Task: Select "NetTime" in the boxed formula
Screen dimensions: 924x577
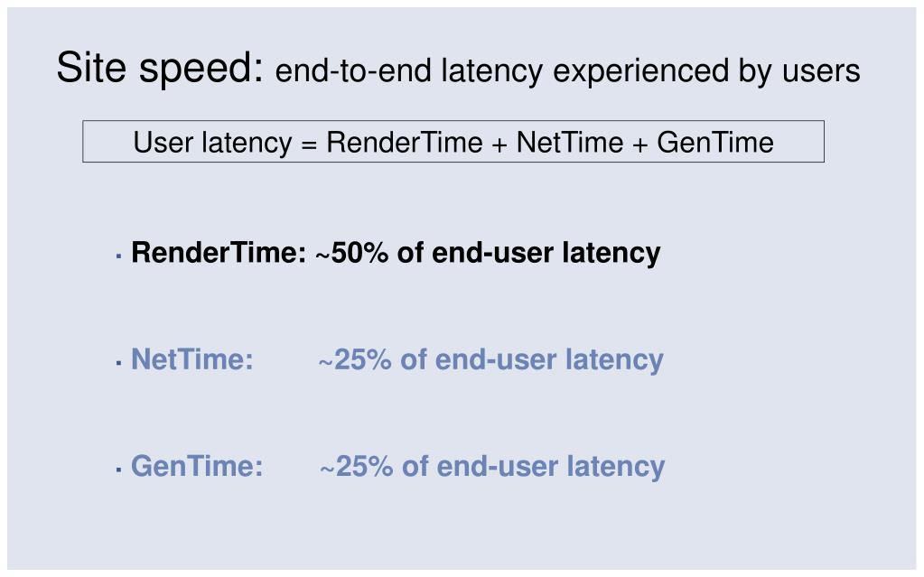Action: 570,142
